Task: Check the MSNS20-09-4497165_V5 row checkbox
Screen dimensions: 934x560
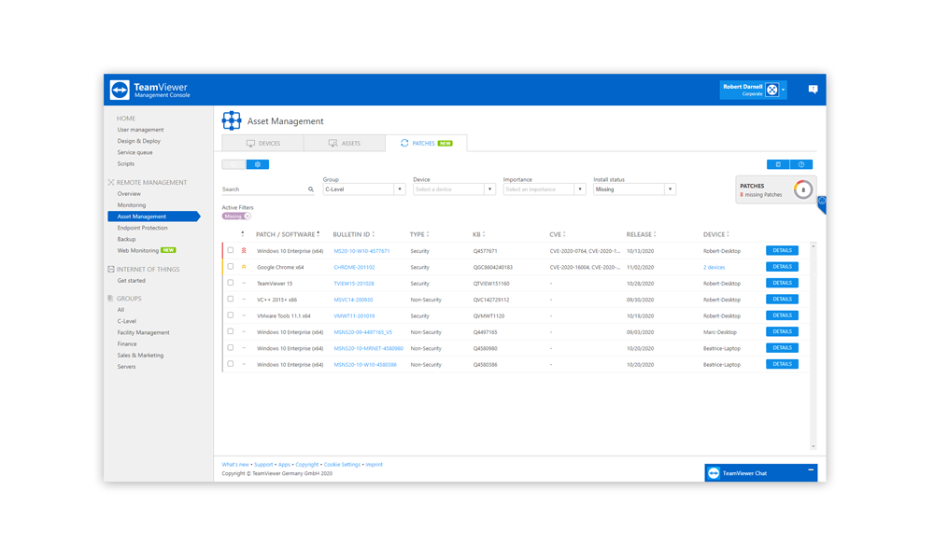Action: pyautogui.click(x=231, y=331)
